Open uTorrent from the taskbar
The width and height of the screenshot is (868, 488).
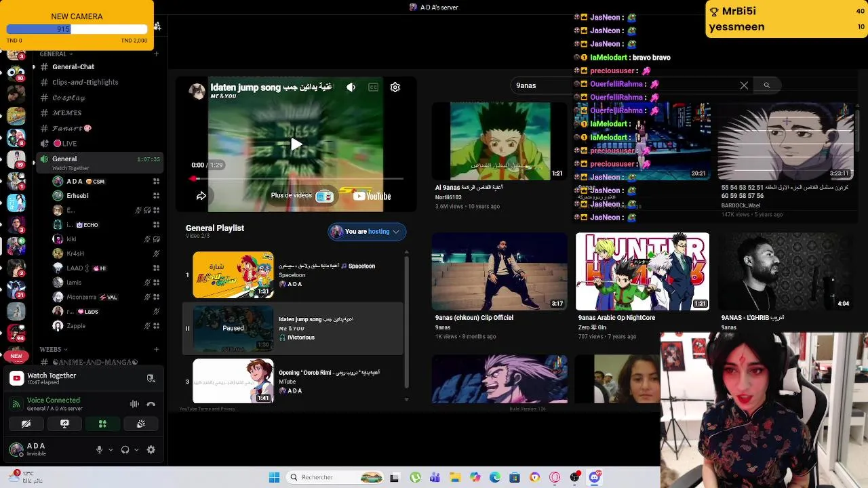tap(415, 477)
